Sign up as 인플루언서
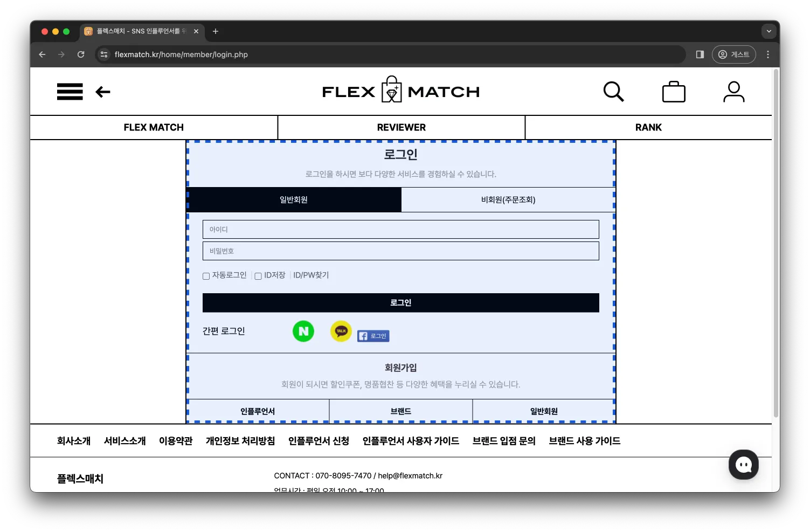 click(x=258, y=411)
